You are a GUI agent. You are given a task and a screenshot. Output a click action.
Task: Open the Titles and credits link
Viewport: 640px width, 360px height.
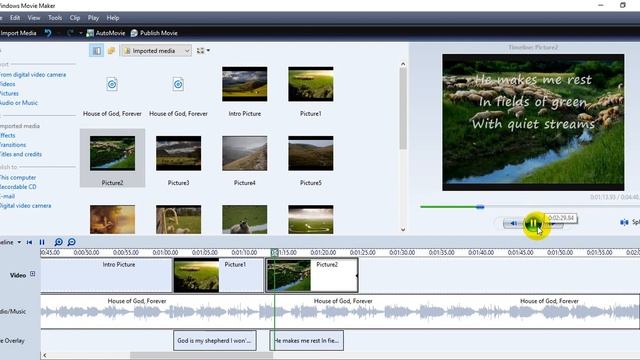click(x=21, y=154)
